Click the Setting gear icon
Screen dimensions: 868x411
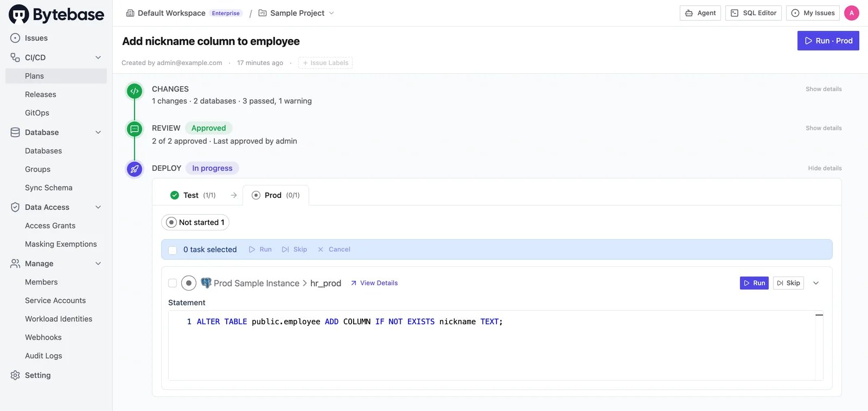(15, 375)
